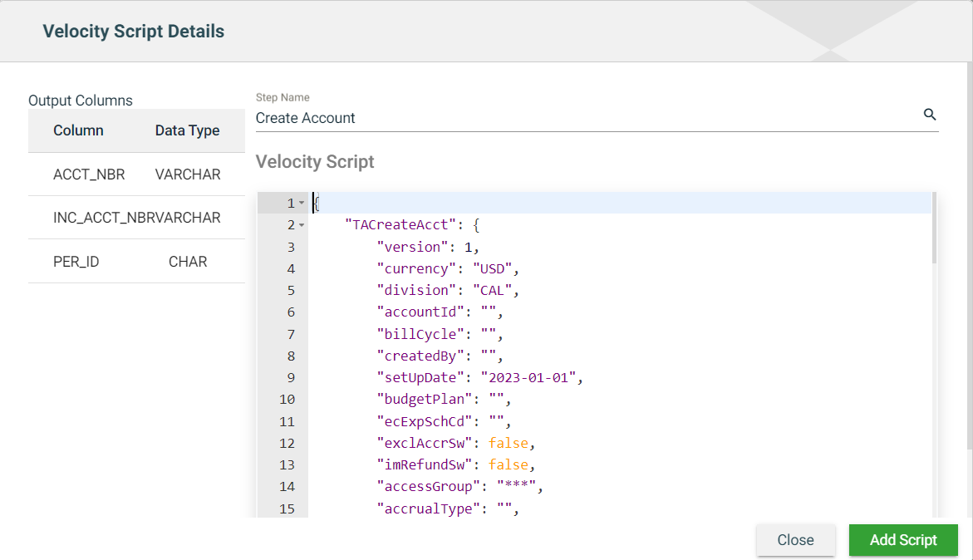Collapse the code fold arrow on line 1
Image resolution: width=973 pixels, height=560 pixels.
click(302, 204)
